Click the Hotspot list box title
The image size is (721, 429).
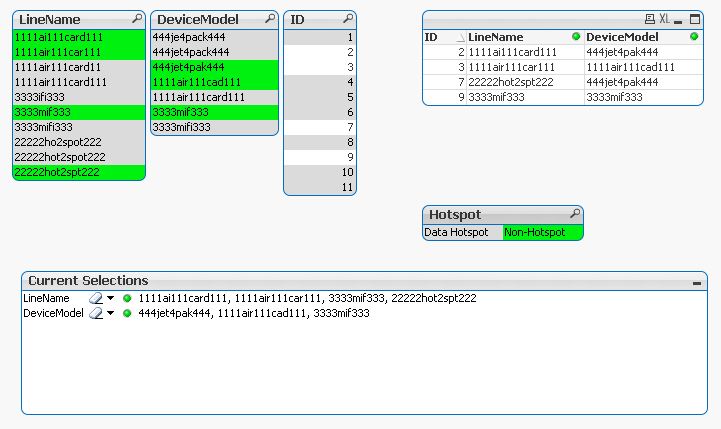(x=455, y=214)
